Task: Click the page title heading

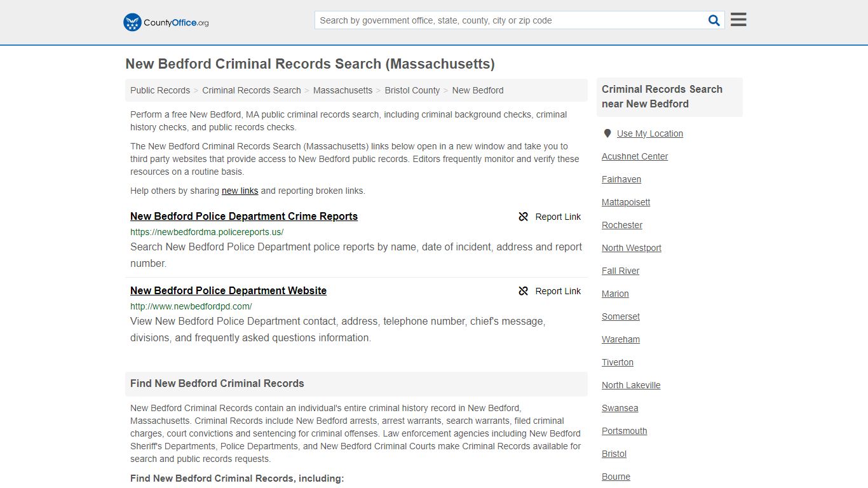Action: click(x=310, y=64)
